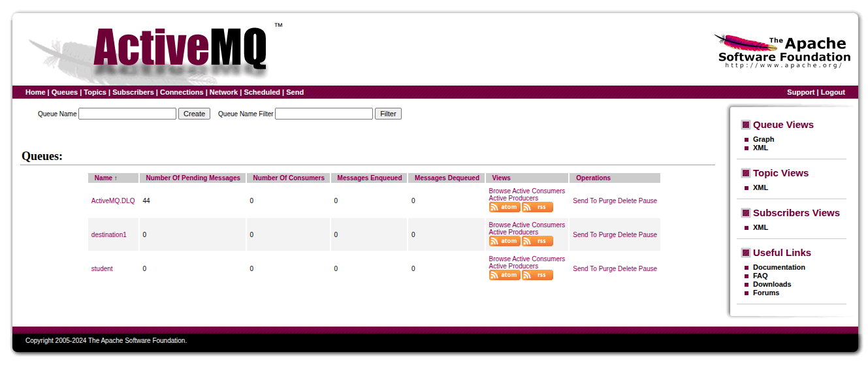Pause the ActiveMQ.DLQ queue
This screenshot has width=868, height=369.
click(648, 201)
